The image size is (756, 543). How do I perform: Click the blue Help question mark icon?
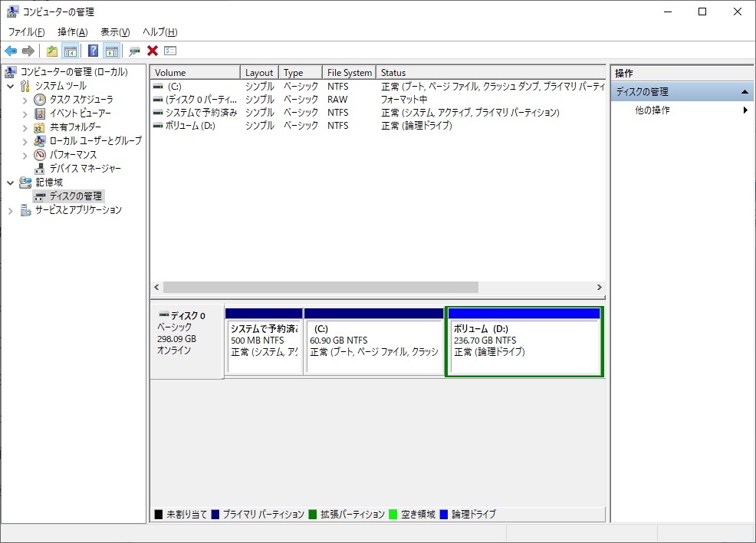[x=94, y=51]
